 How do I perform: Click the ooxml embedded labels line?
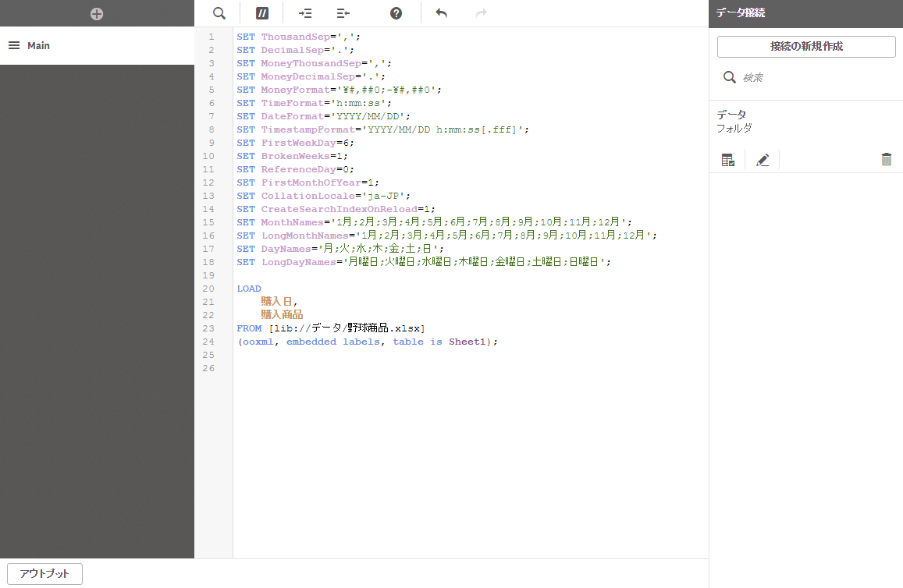[x=368, y=342]
